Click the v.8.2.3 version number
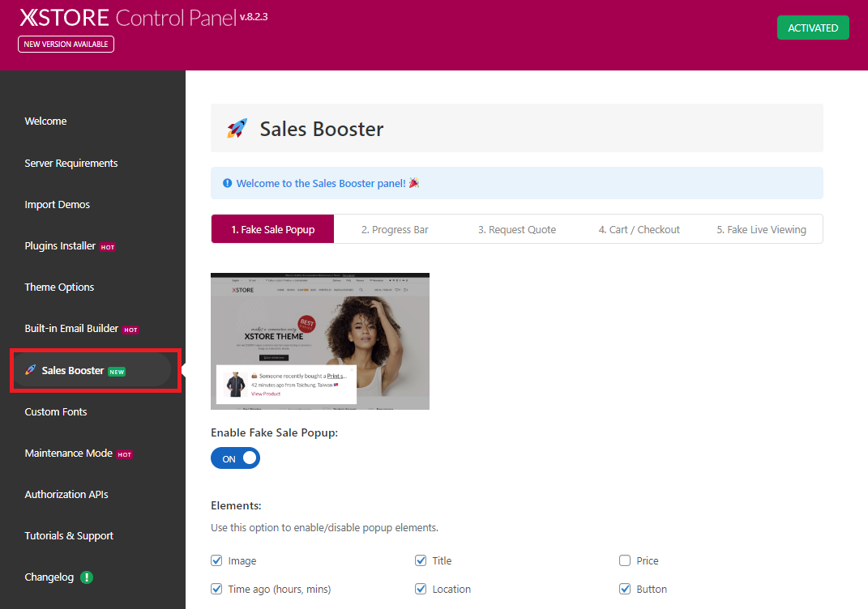 [x=254, y=17]
